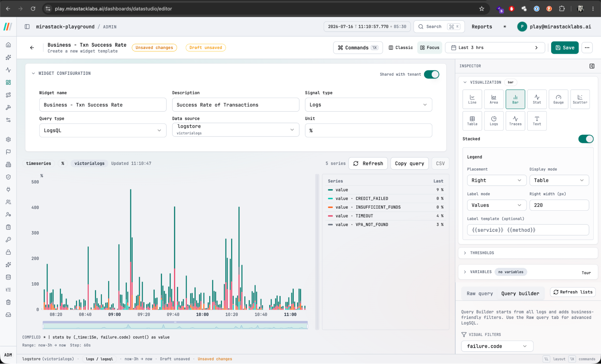Open the lock icon in sidebar
This screenshot has height=364, width=601.
click(x=8, y=252)
